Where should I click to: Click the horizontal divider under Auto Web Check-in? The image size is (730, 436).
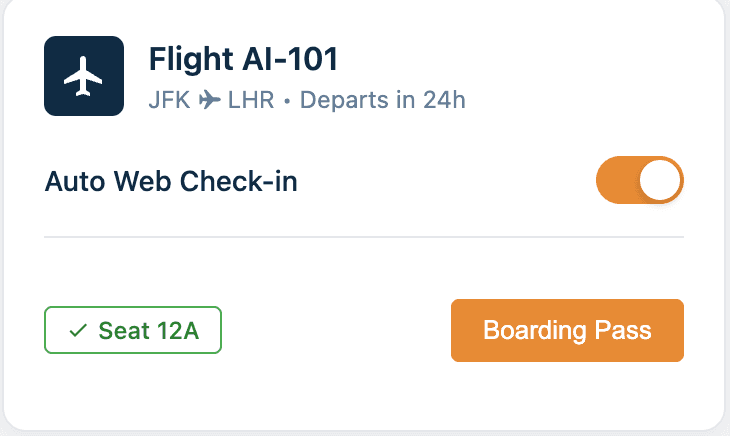[x=364, y=237]
